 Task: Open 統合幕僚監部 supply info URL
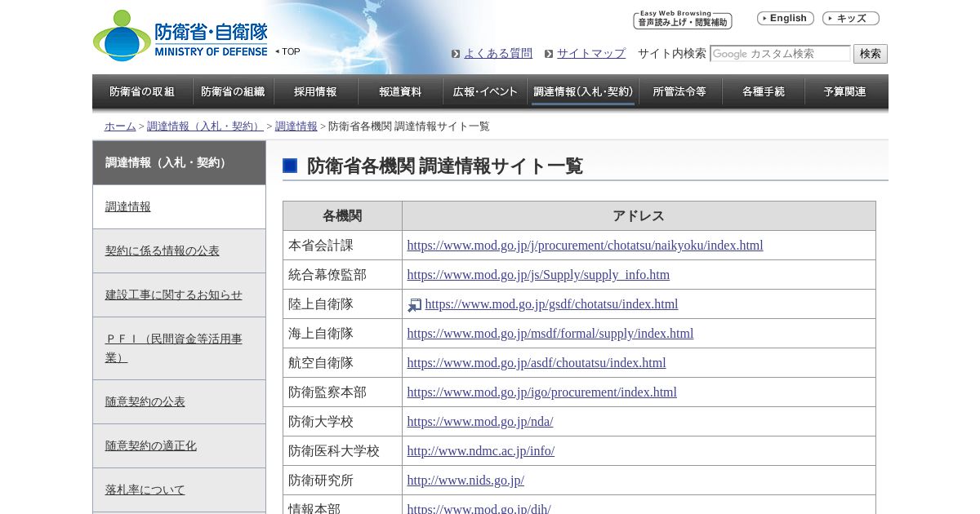click(538, 275)
